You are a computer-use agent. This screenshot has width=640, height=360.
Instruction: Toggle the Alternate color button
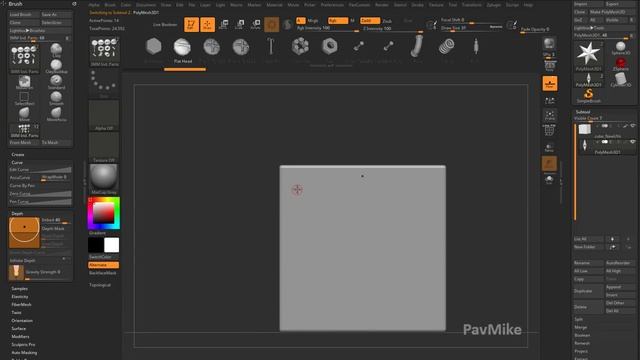point(104,265)
